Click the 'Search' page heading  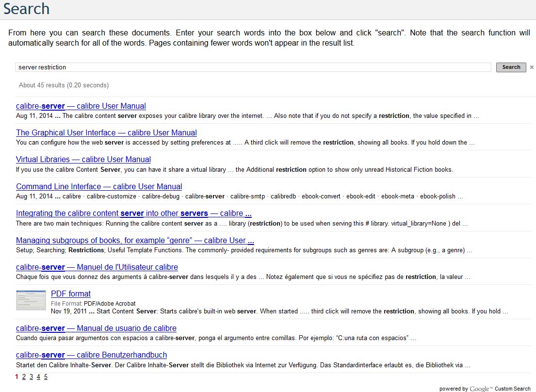26,9
